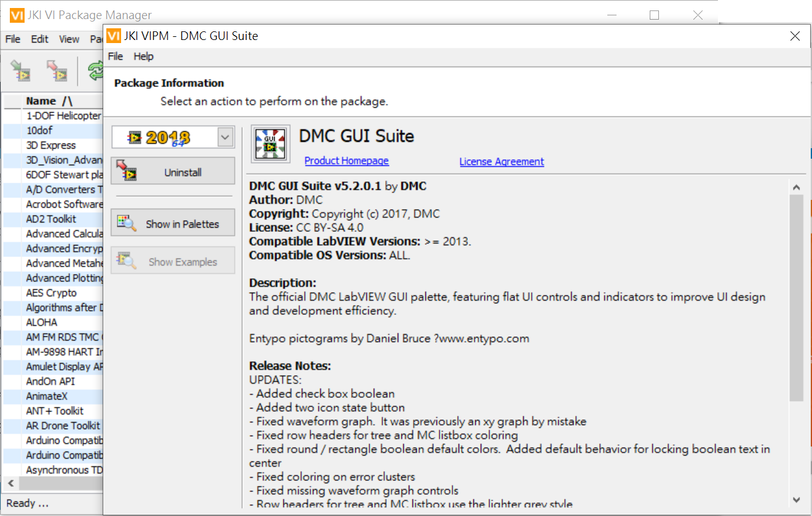This screenshot has height=516, width=812.
Task: Select the 10dof package row
Action: (x=53, y=130)
